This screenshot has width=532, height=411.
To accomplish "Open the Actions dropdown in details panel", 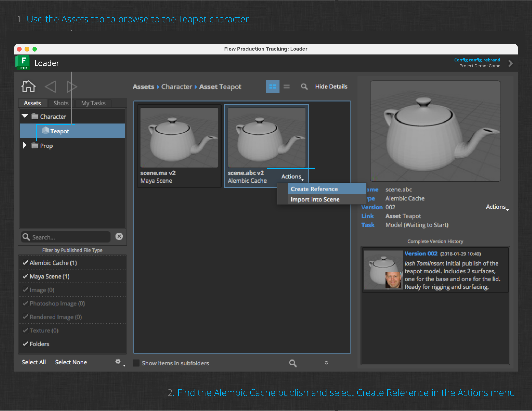I will tap(497, 207).
